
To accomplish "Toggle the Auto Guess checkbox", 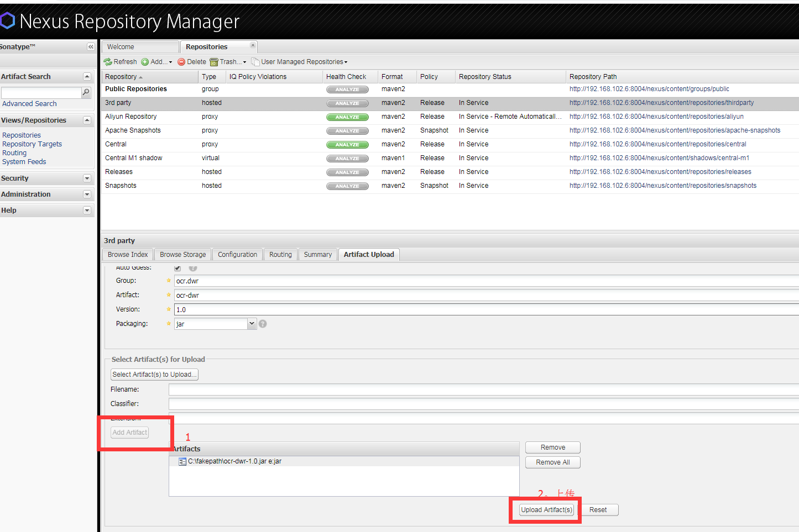I will tap(177, 268).
